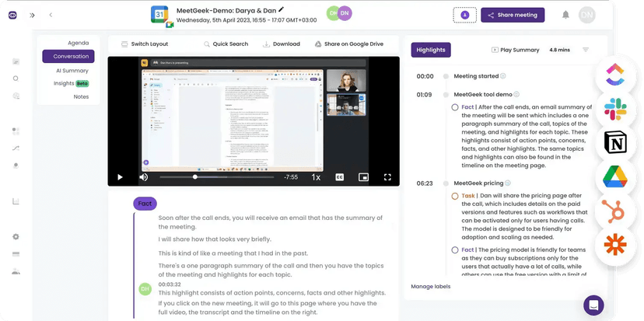Click Play Summary
Screen dimensions: 644x321
[x=516, y=50]
